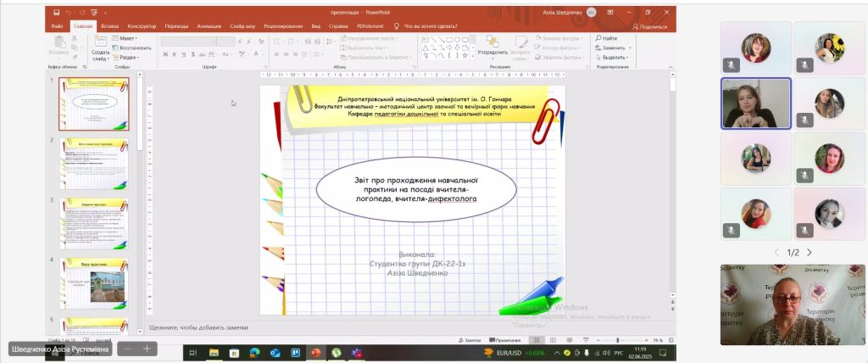Switch to Reading view icon in status bar
Image resolution: width=868 pixels, height=363 pixels.
569,340
